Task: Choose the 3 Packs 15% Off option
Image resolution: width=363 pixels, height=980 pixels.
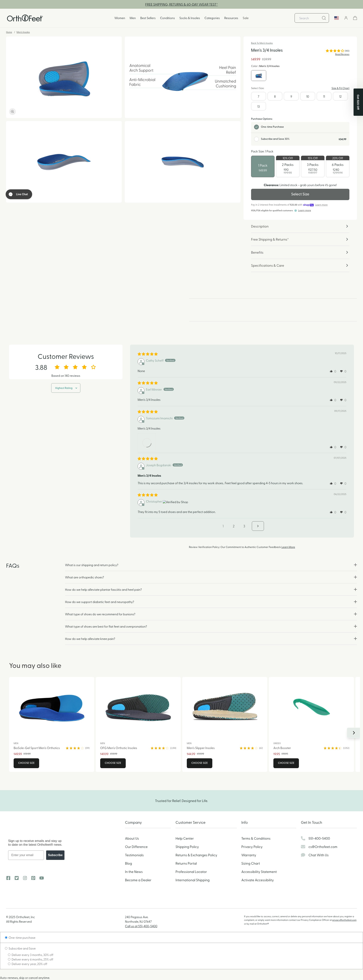Action: coord(313,166)
